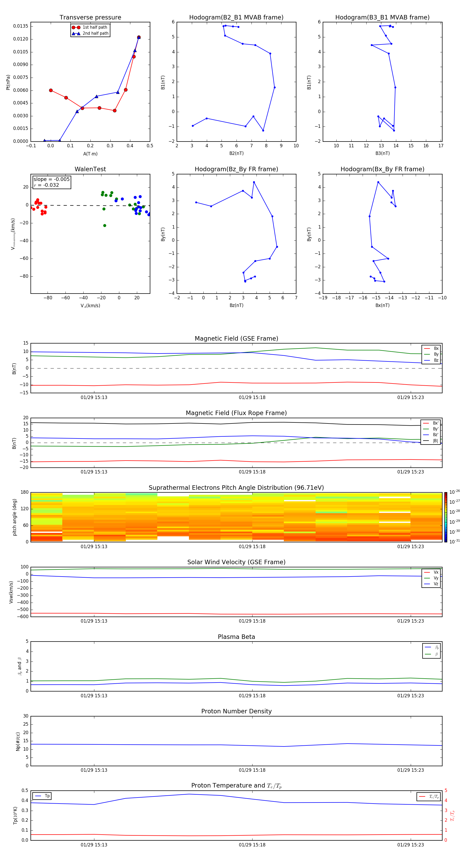The height and width of the screenshot is (868, 473).
Task: Click the peak point of the transverse pressure curve
Action: (139, 37)
